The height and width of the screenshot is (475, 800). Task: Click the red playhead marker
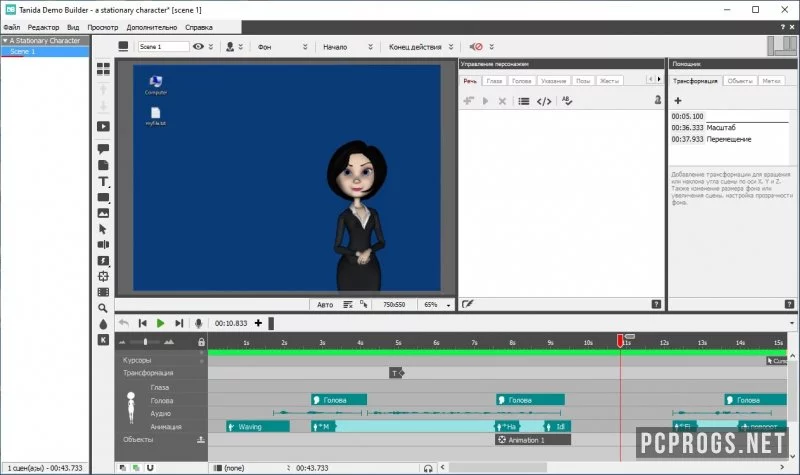point(620,340)
